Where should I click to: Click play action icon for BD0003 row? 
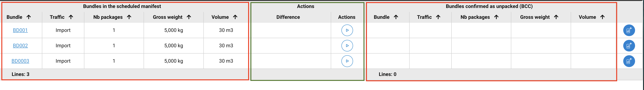[347, 61]
